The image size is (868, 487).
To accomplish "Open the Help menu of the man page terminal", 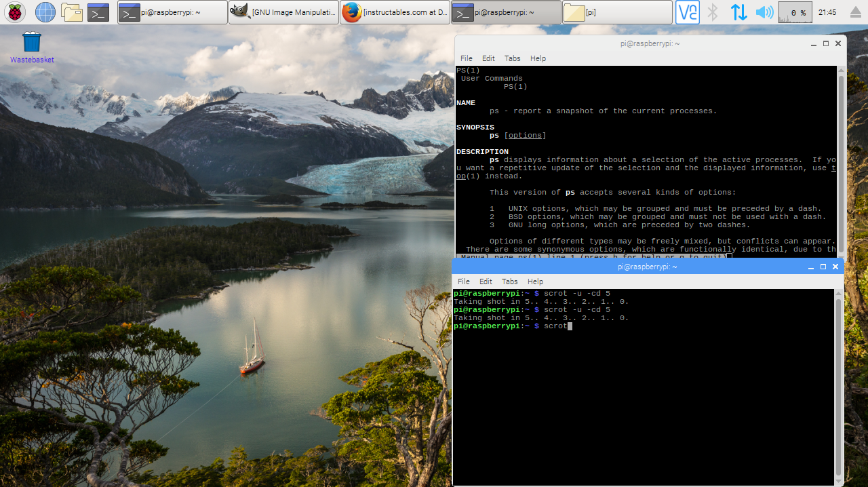I will [x=538, y=58].
